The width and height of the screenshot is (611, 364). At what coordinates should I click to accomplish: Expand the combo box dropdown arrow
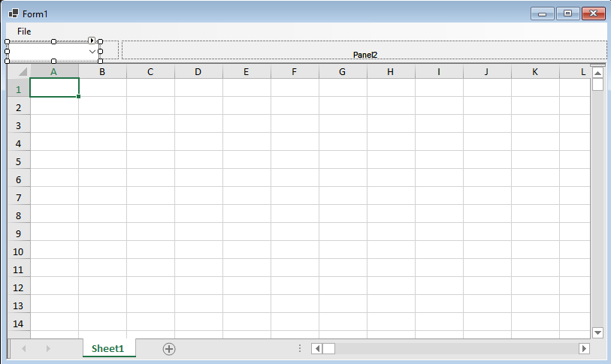coord(92,51)
